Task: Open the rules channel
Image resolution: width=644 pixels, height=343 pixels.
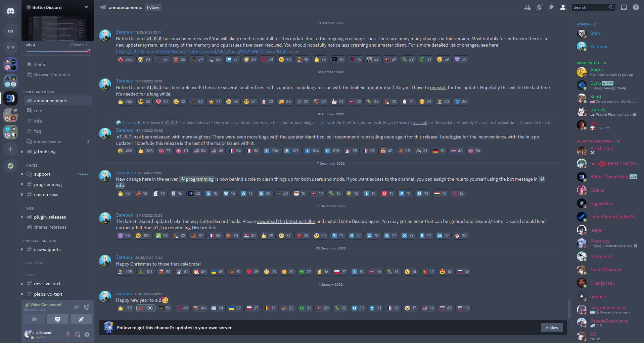Action: pyautogui.click(x=58, y=111)
